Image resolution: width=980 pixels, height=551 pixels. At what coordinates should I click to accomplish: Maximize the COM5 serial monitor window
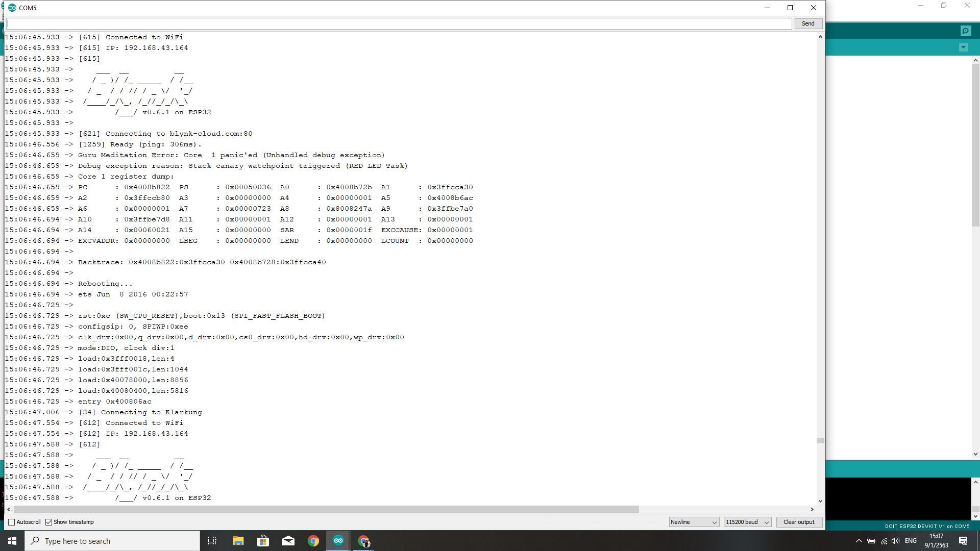790,8
